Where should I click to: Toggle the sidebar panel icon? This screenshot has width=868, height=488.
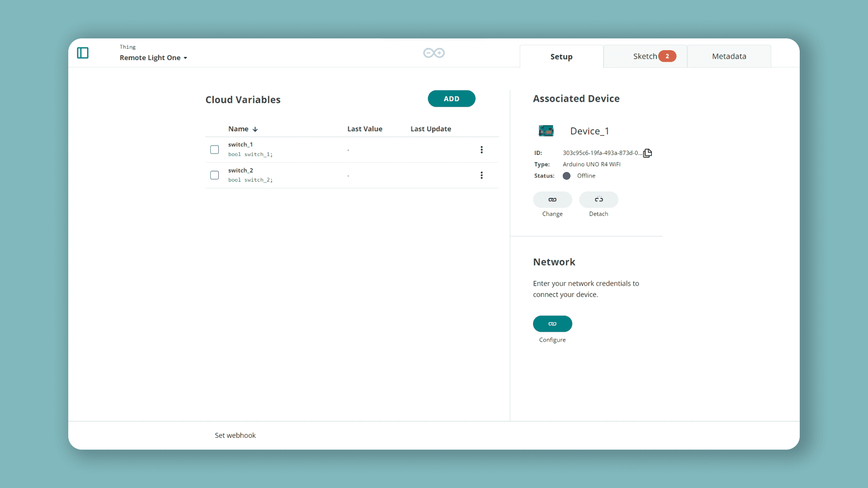[83, 53]
